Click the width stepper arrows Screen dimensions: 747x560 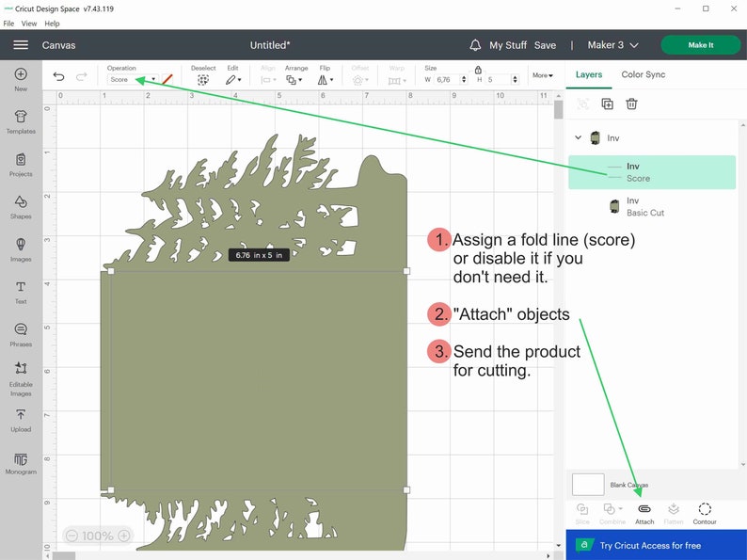464,80
